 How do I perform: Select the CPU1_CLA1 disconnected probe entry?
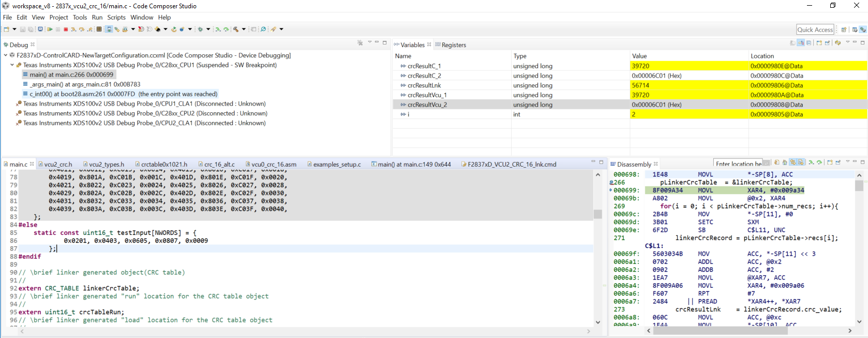141,104
